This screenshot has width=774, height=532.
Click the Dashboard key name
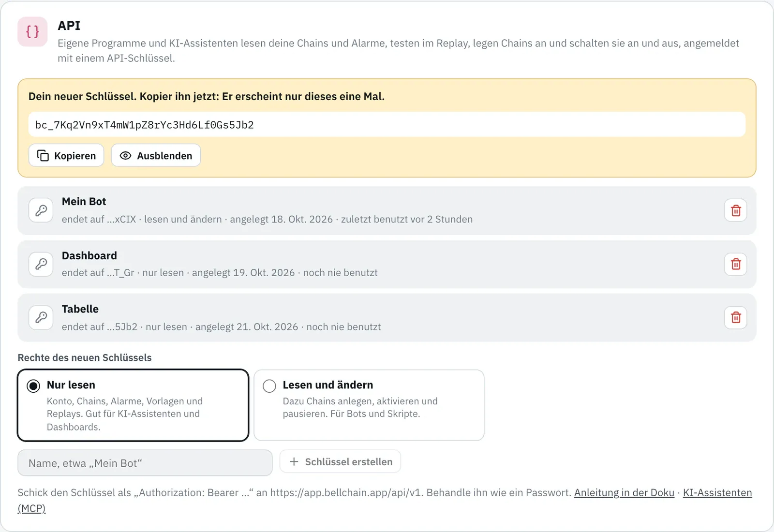89,255
